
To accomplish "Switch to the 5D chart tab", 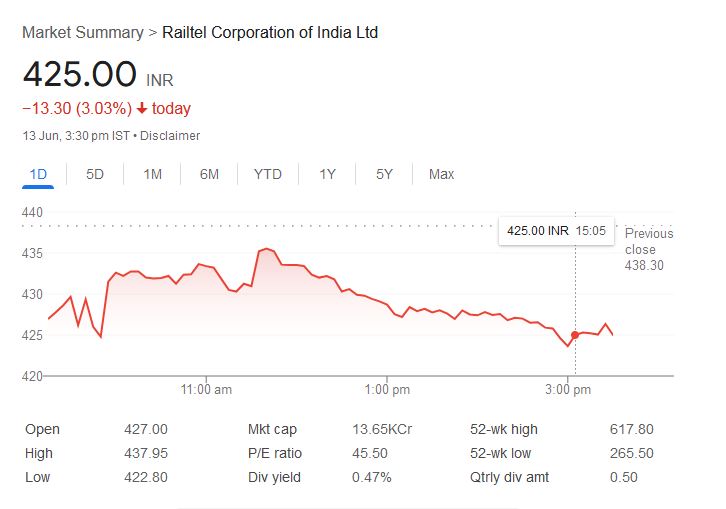I will 95,174.
